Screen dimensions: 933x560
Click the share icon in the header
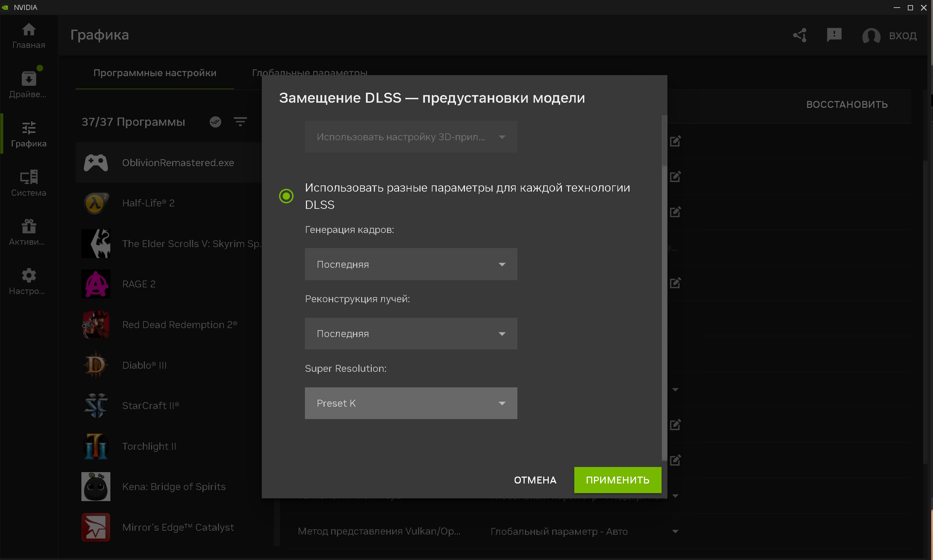coord(800,35)
